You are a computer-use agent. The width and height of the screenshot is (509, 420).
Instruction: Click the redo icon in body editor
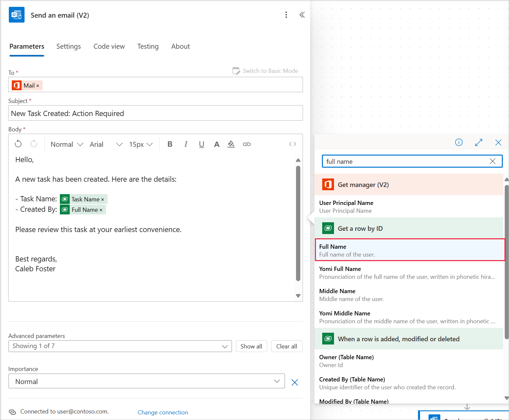tap(34, 144)
